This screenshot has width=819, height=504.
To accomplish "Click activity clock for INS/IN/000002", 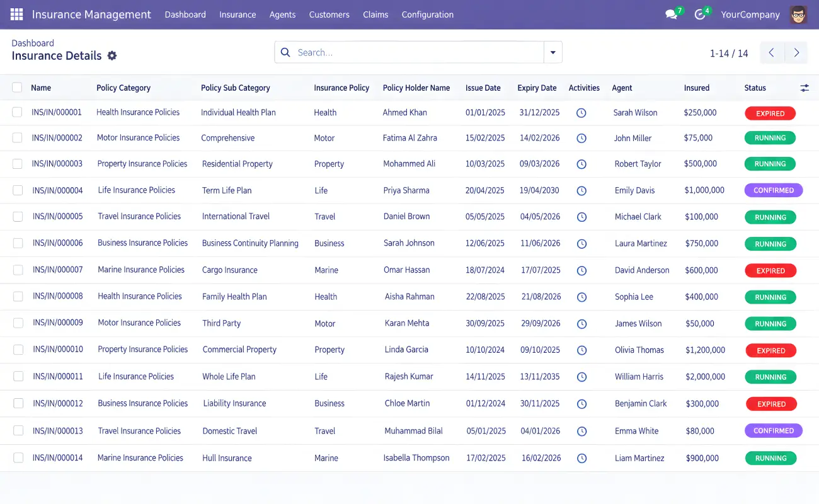I will 581,138.
